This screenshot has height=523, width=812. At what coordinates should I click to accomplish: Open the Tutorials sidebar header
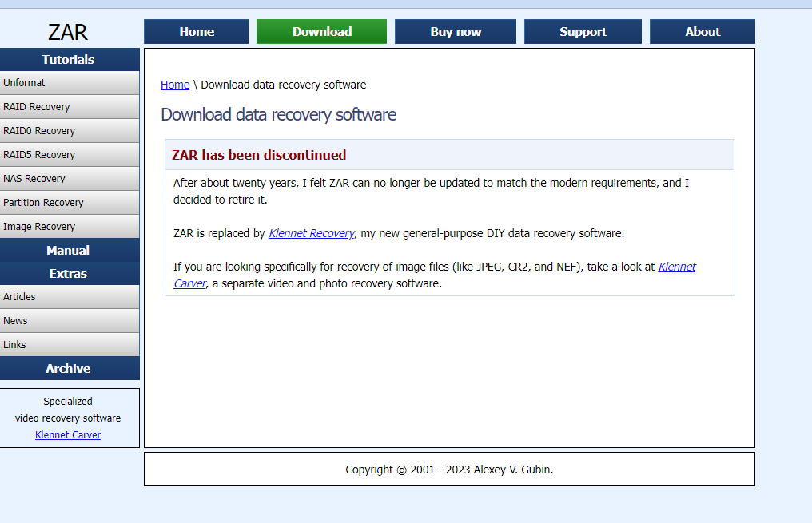70,60
